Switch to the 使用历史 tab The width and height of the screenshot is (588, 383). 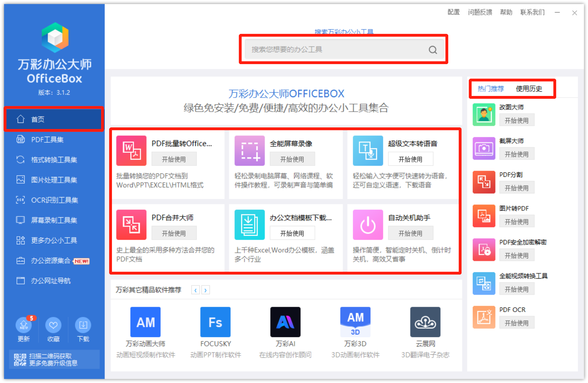point(529,89)
